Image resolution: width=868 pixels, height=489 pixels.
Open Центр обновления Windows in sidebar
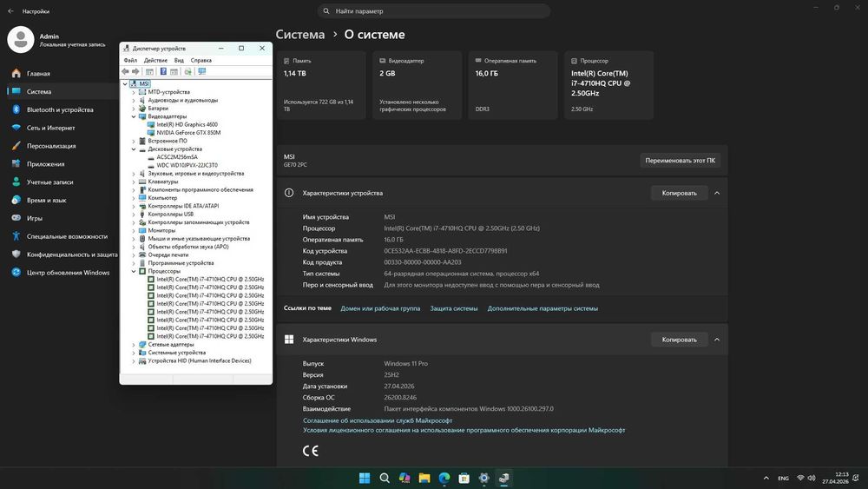(x=68, y=273)
